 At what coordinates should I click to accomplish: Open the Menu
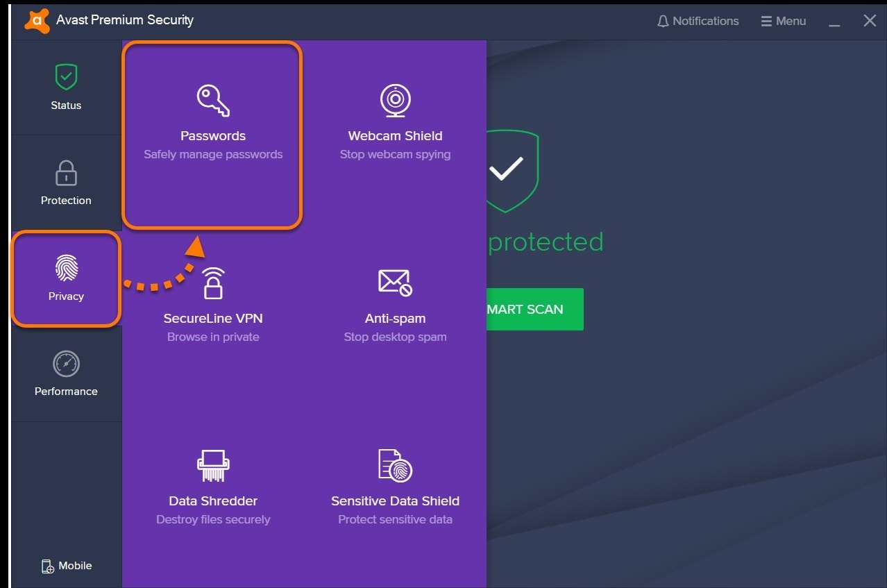pyautogui.click(x=783, y=20)
